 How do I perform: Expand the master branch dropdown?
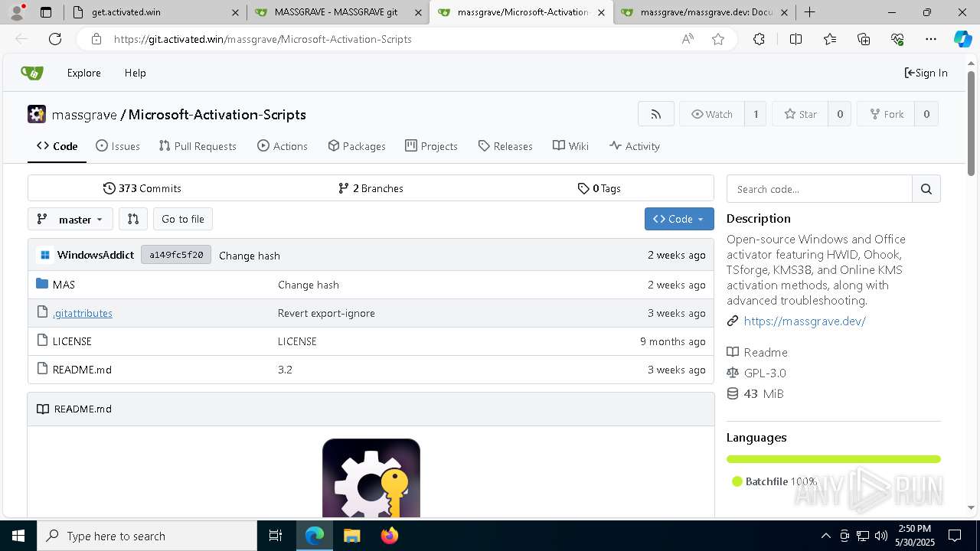70,219
